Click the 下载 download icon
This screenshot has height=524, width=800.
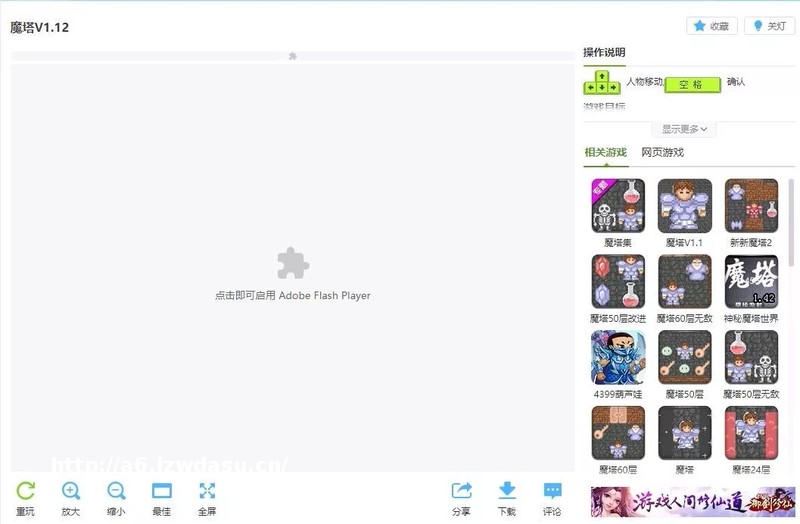point(507,491)
